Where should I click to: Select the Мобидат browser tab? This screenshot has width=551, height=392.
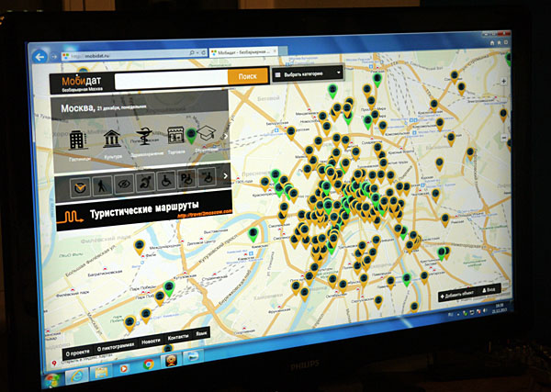tap(244, 52)
